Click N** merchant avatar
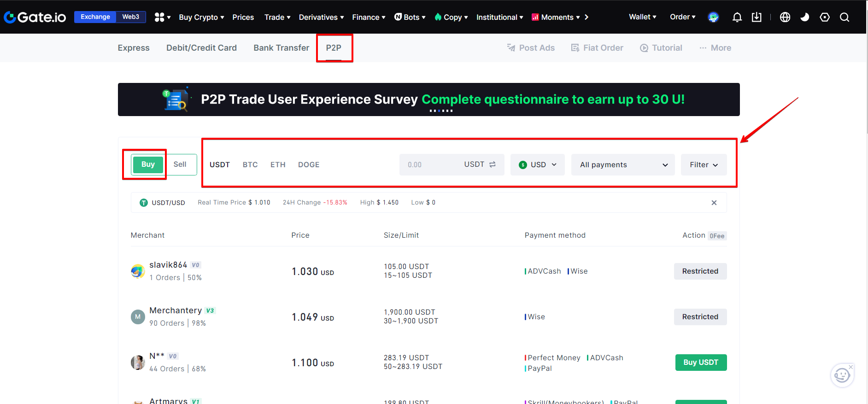868x404 pixels. 138,363
